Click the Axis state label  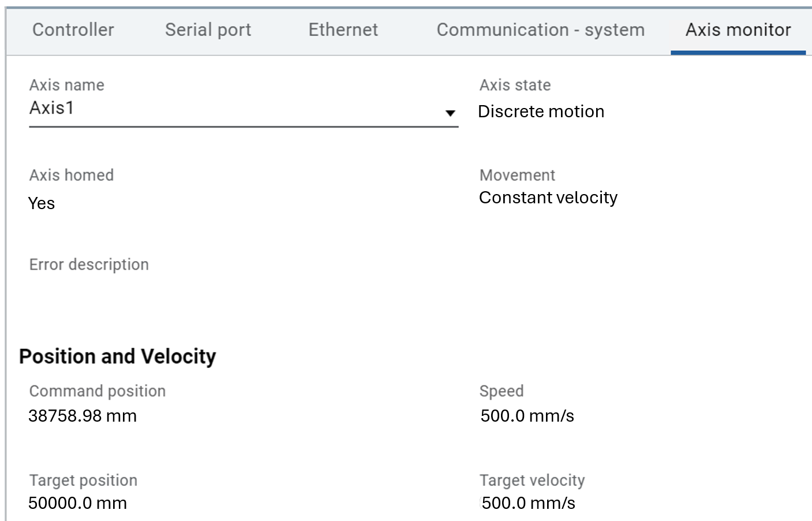coord(515,85)
